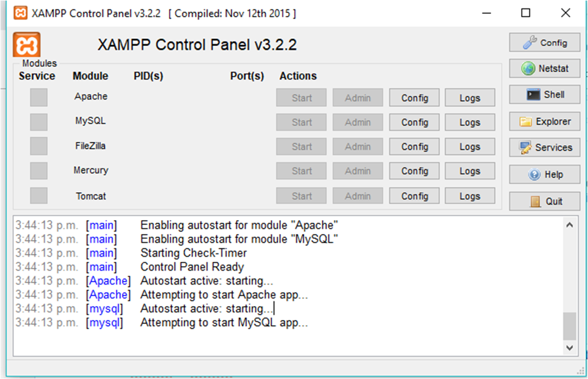Click the Apache module name label
This screenshot has width=588, height=379.
click(x=91, y=97)
